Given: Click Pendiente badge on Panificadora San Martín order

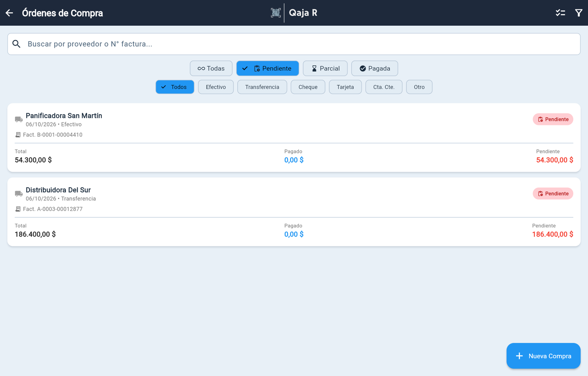Looking at the screenshot, I should pos(553,119).
